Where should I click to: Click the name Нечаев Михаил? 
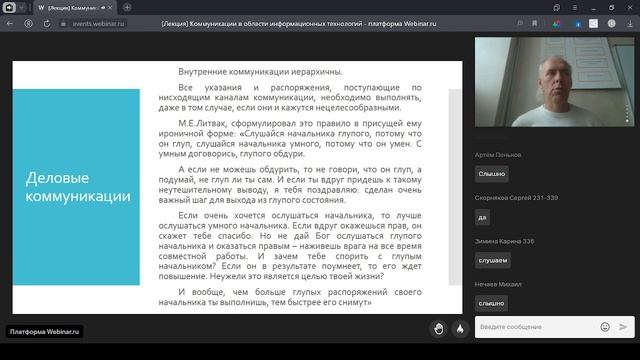[498, 284]
